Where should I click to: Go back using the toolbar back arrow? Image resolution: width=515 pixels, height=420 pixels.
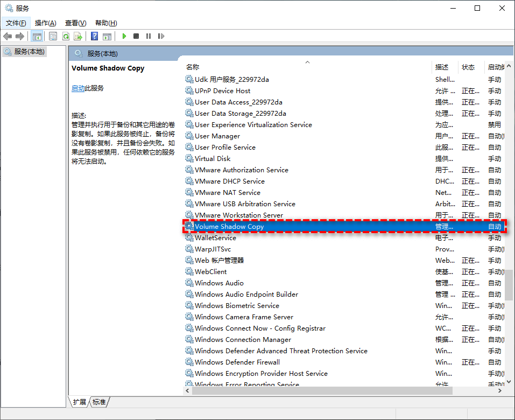click(8, 36)
